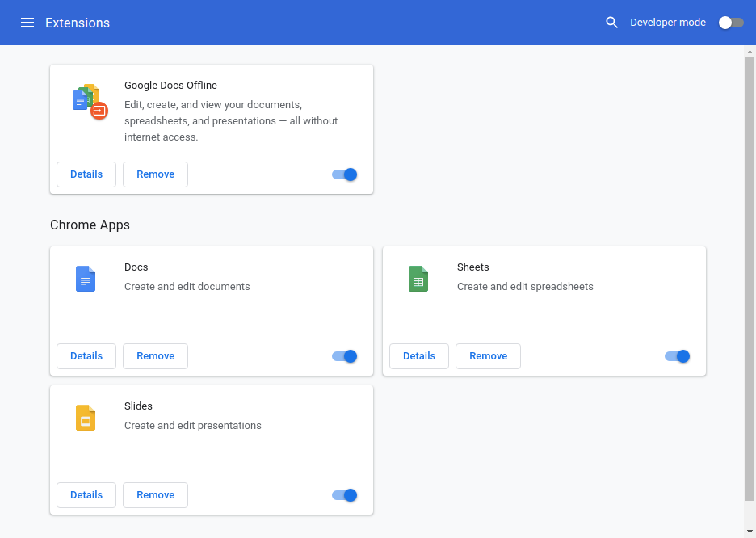The width and height of the screenshot is (756, 538).
Task: Click the scrollbar down arrow
Action: [750, 532]
